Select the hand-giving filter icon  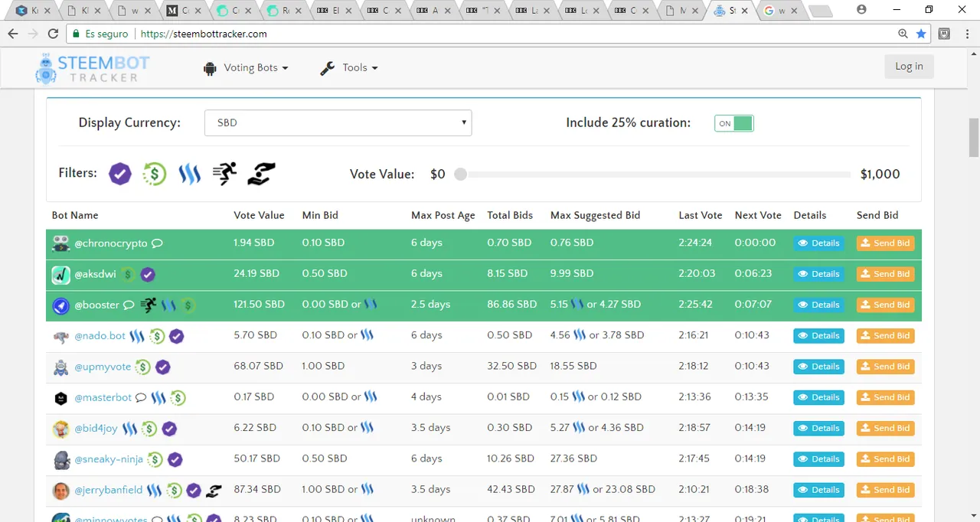click(261, 174)
